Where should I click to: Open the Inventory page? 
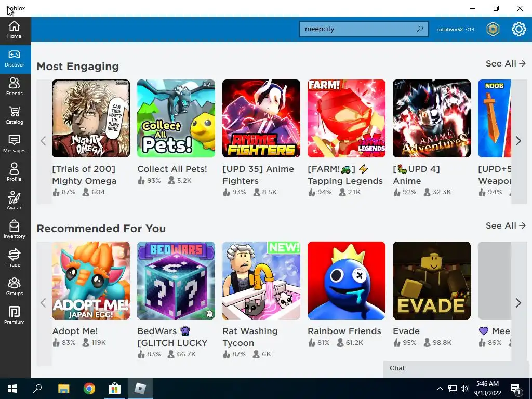coord(14,230)
